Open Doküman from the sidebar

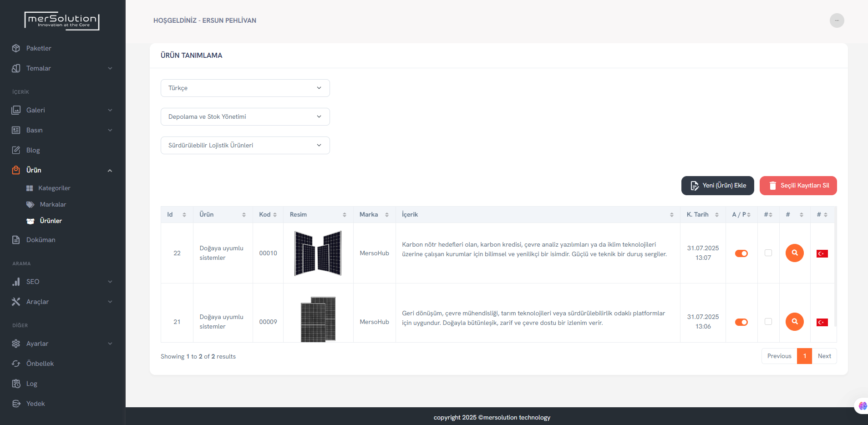[x=41, y=240]
